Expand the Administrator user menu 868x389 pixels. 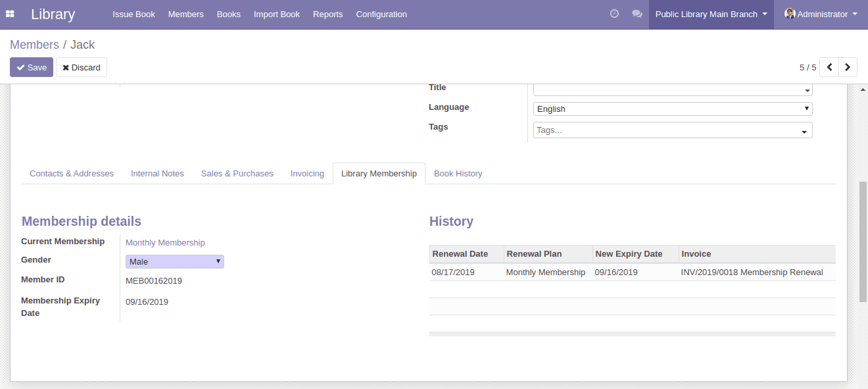click(x=821, y=14)
